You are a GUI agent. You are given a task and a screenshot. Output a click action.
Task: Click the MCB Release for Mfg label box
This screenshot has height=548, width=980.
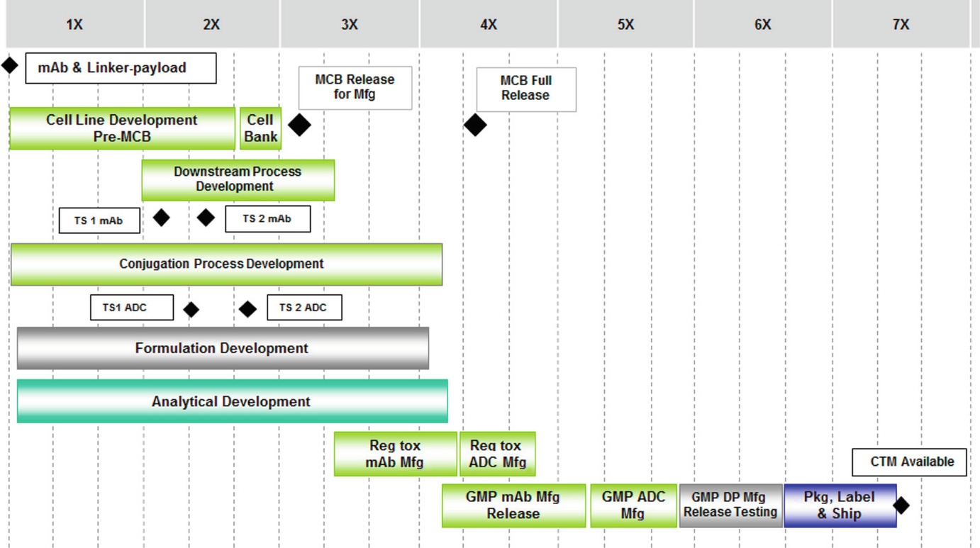(x=355, y=86)
